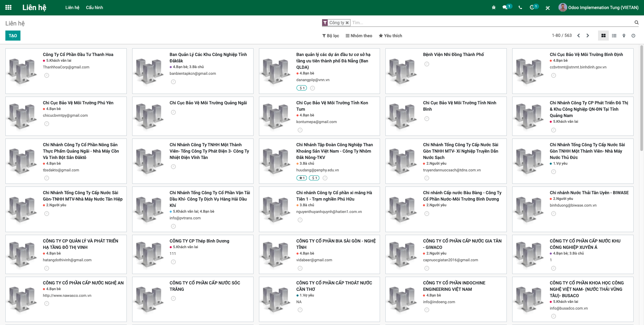
Task: Switch to list view
Action: click(614, 36)
